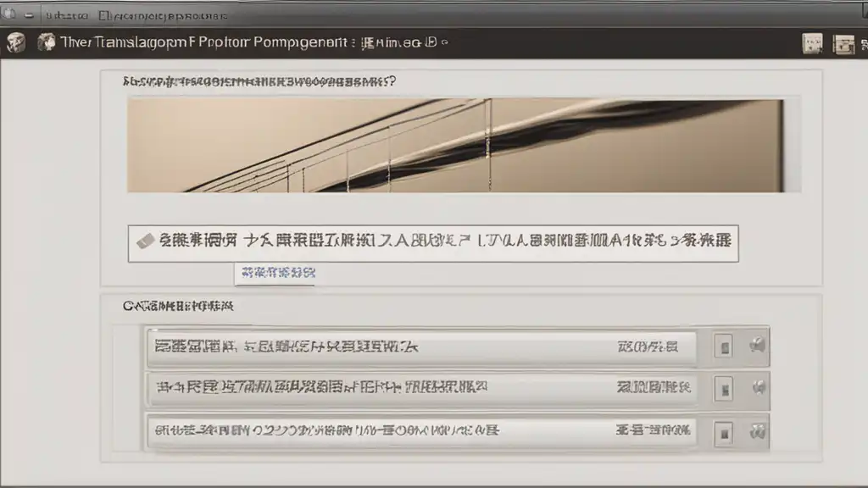Click the speaker icon in the first list row
The image size is (868, 488).
point(758,346)
